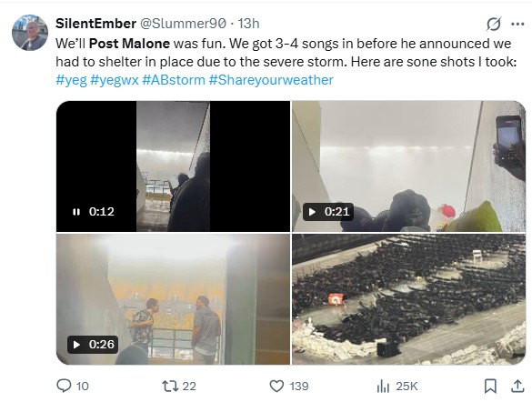Image resolution: width=532 pixels, height=402 pixels.
Task: Pause the 0:12 video
Action: 76,212
